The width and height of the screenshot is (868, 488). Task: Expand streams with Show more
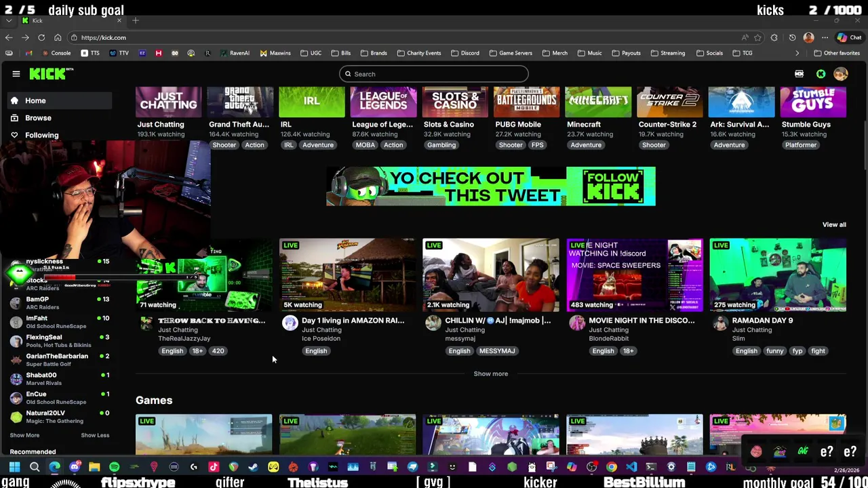490,373
